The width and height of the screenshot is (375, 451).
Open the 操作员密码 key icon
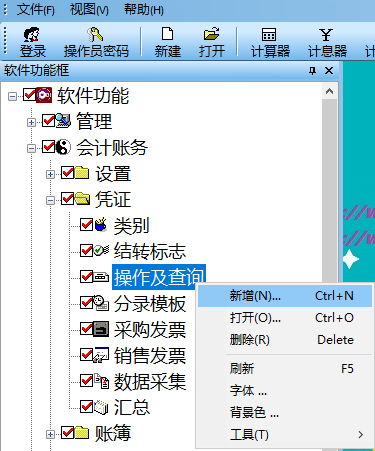point(95,34)
